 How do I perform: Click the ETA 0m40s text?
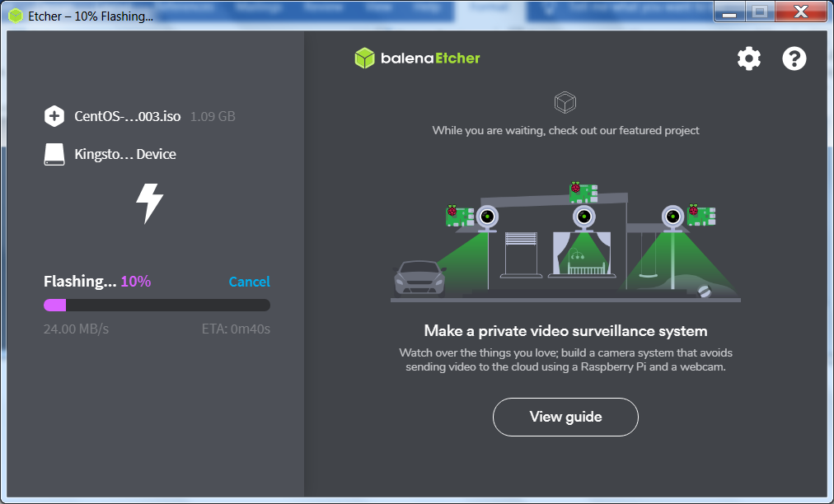coord(236,329)
